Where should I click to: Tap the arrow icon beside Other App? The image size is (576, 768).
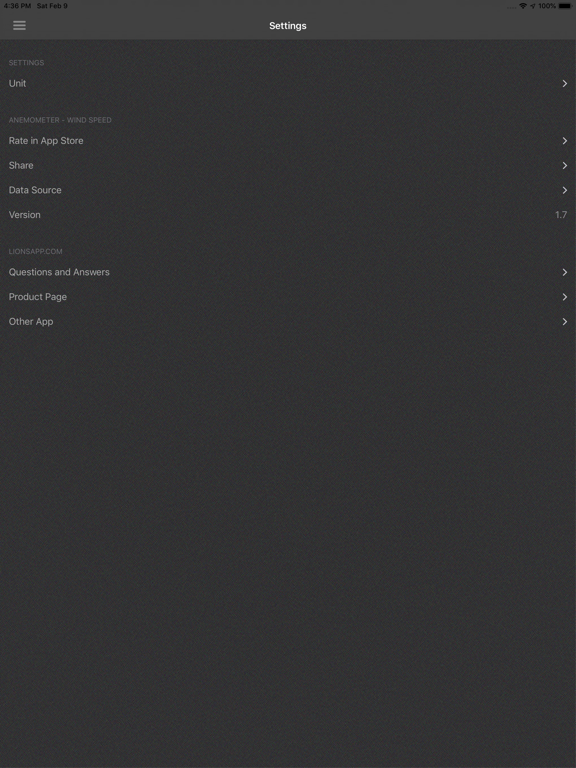click(x=565, y=321)
